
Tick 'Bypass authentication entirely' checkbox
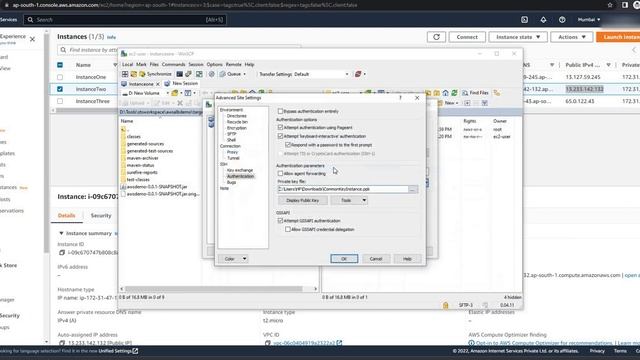coord(280,111)
